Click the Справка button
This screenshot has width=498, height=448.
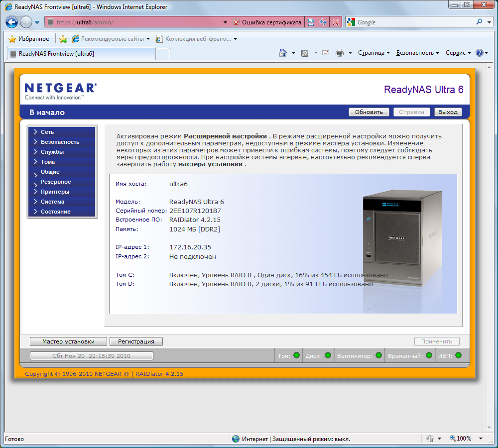411,112
